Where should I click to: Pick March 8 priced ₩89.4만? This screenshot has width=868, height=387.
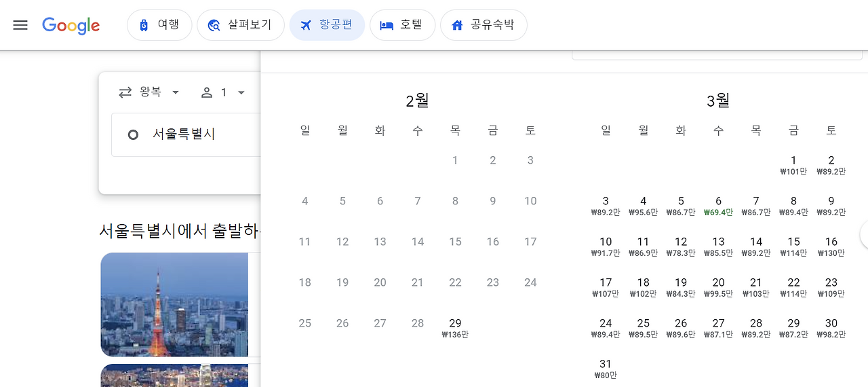click(793, 206)
